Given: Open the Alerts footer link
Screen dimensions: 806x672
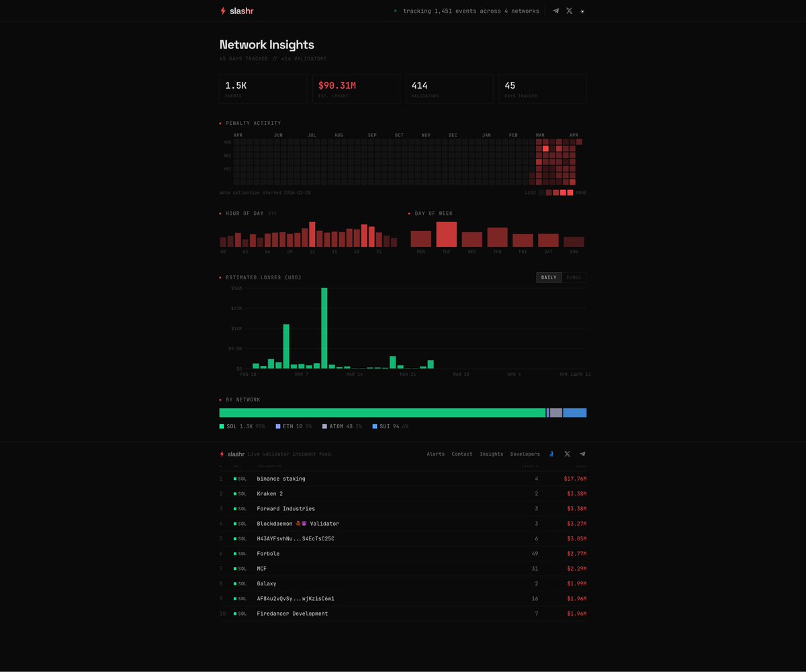Looking at the screenshot, I should pyautogui.click(x=435, y=454).
